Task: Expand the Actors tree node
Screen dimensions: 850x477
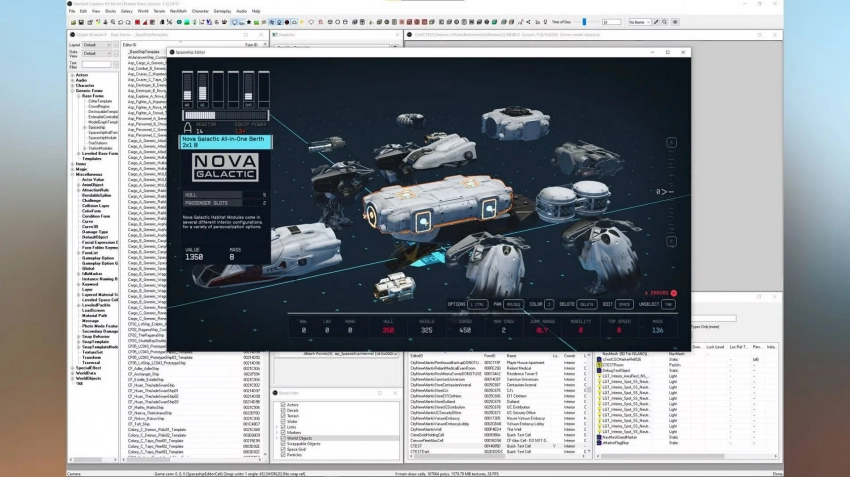Action: click(71, 75)
